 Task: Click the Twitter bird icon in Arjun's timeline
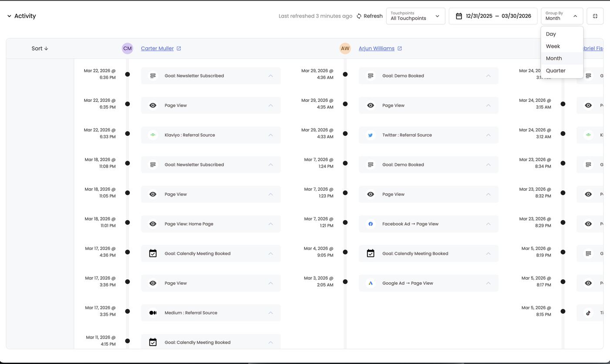(370, 135)
